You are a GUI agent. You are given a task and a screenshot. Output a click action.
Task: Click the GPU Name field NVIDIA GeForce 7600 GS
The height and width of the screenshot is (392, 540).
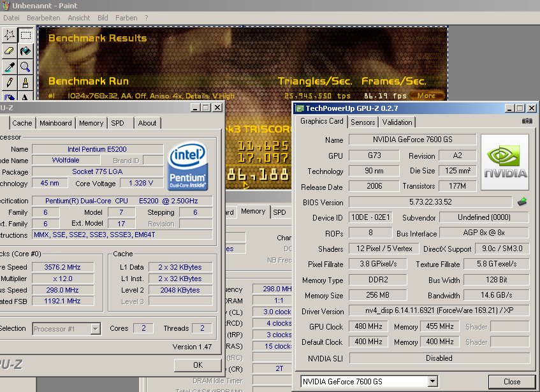(x=412, y=140)
